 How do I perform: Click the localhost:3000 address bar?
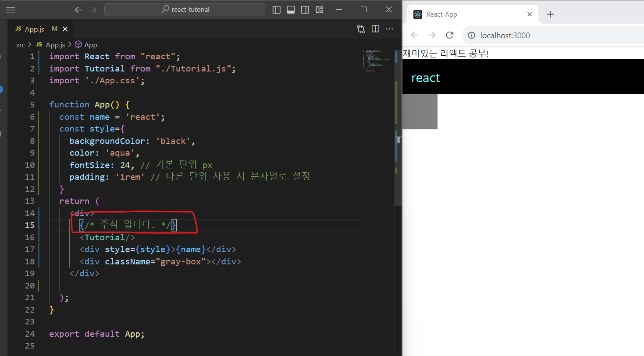[x=553, y=36]
